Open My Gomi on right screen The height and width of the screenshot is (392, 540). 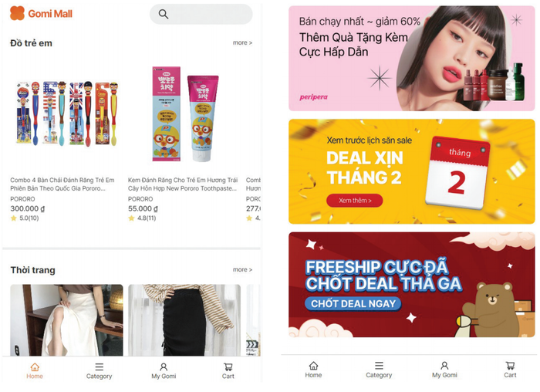(444, 370)
